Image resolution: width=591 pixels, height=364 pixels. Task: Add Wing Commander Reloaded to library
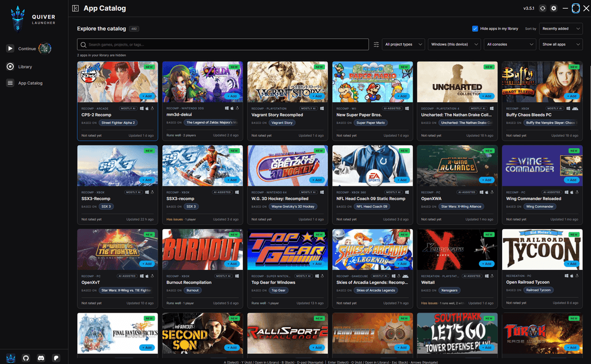tap(571, 180)
